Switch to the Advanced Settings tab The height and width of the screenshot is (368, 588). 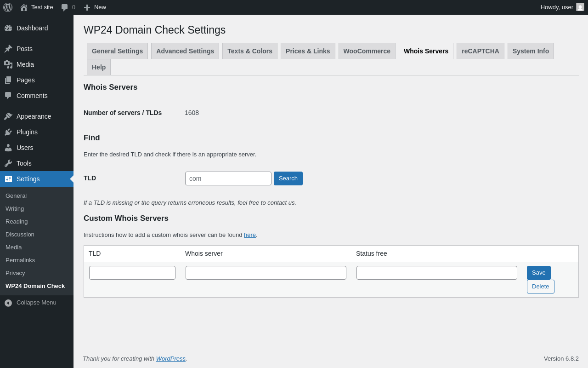(185, 51)
